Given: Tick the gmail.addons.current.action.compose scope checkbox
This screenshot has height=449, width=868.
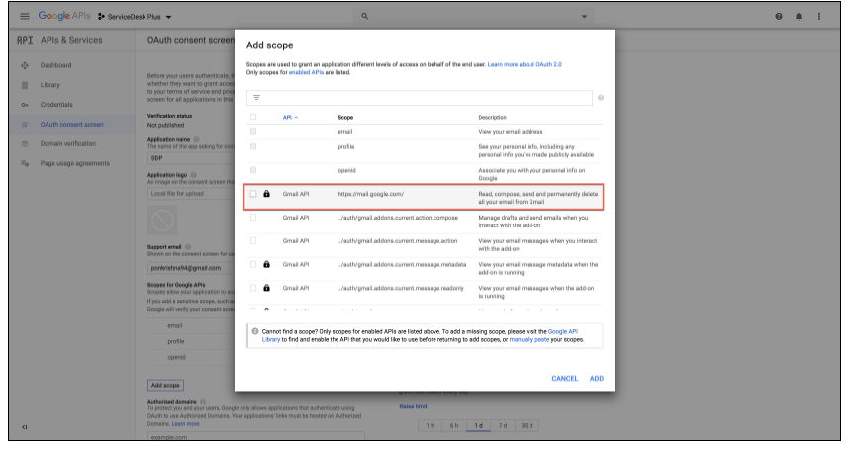Looking at the screenshot, I should 253,218.
